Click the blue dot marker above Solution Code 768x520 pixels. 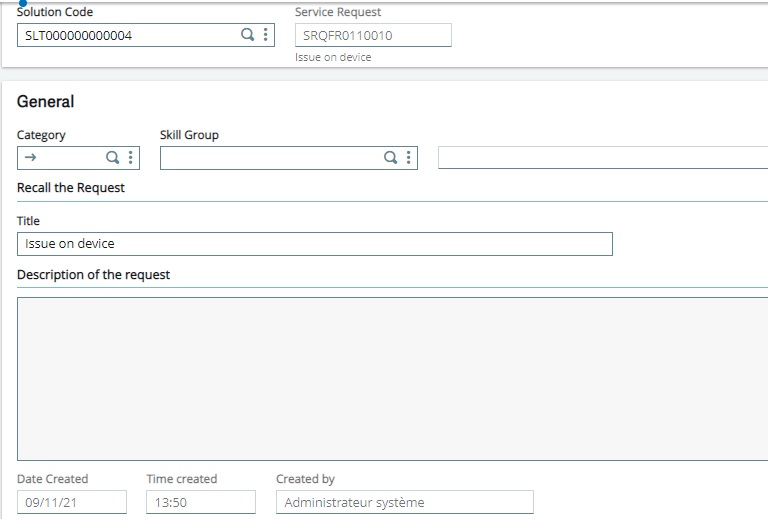click(22, 3)
